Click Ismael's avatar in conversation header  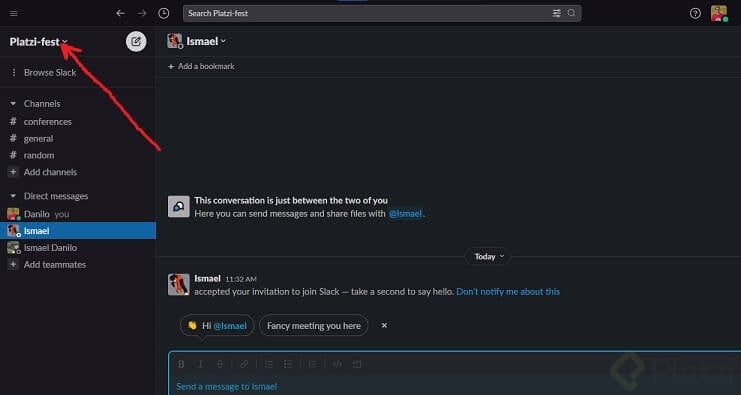(x=175, y=41)
